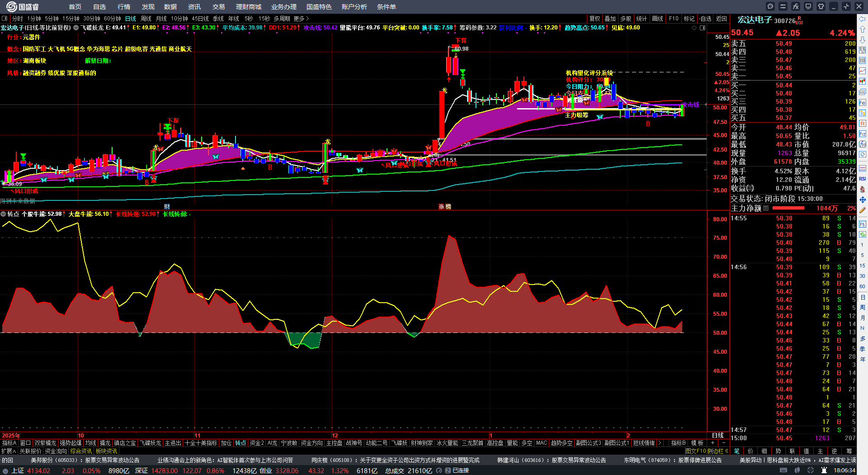Toggle the round indicator beside 转点
Screen dimensions: 868x475
[3, 214]
